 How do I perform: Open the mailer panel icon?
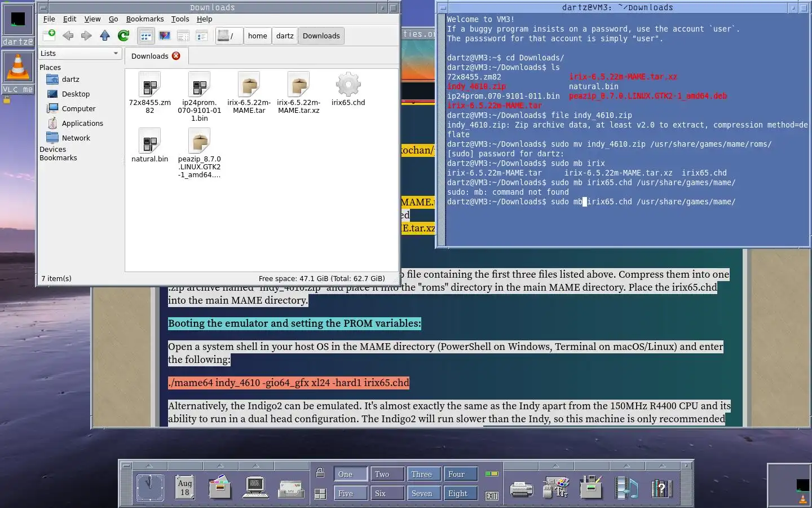[x=291, y=488]
